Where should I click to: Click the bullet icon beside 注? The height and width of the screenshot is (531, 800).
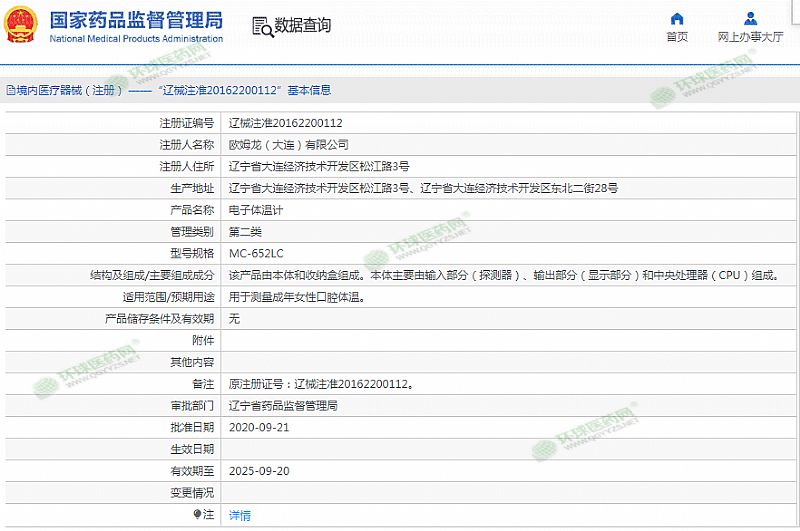(x=198, y=514)
